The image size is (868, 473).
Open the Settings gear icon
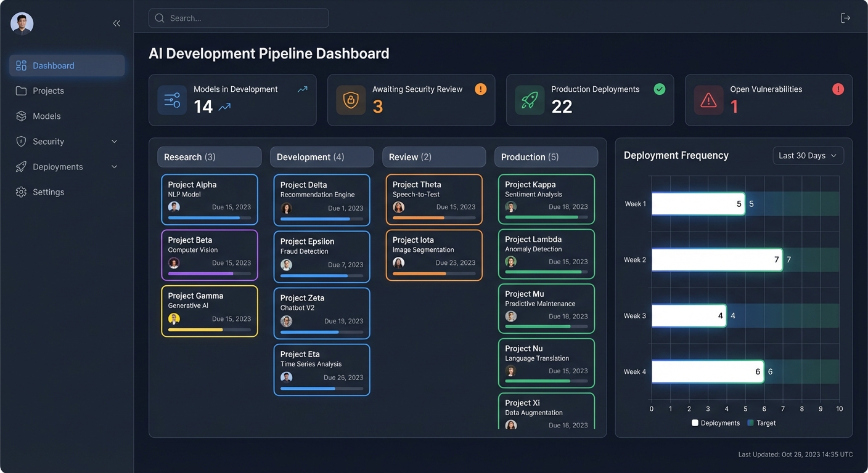coord(20,192)
